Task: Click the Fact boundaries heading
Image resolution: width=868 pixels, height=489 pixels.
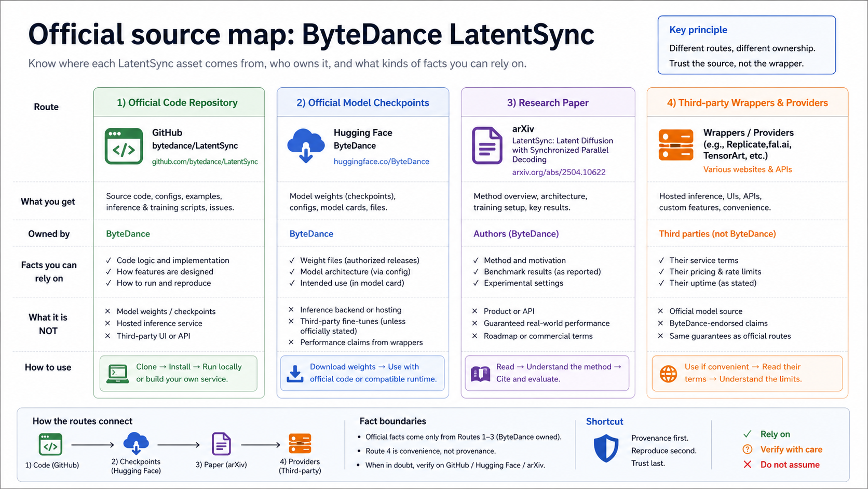Action: pos(392,421)
